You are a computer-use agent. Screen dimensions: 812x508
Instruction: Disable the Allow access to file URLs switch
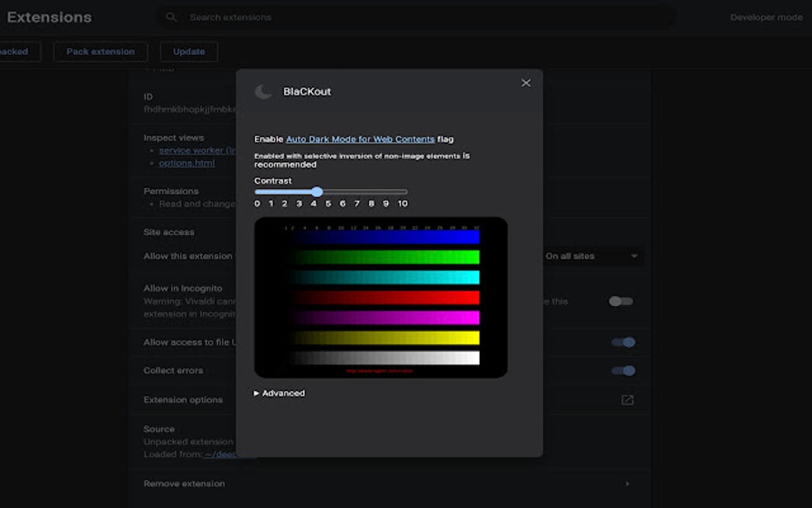(625, 342)
